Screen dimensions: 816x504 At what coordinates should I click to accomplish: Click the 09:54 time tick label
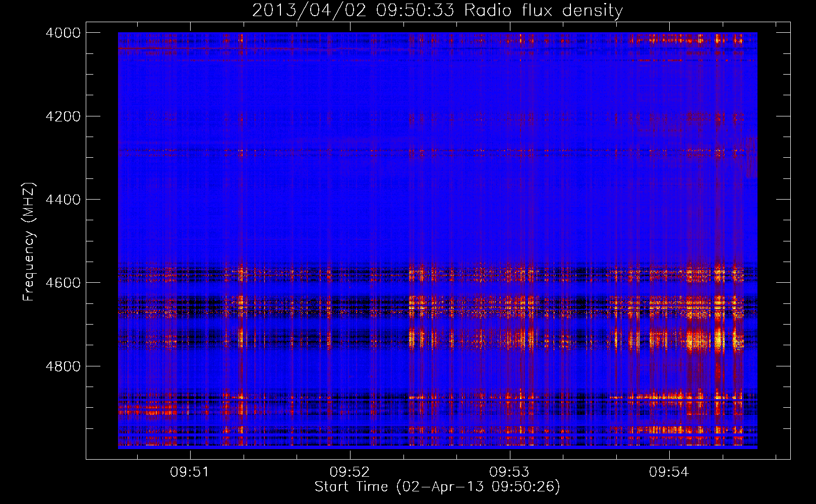pyautogui.click(x=669, y=472)
